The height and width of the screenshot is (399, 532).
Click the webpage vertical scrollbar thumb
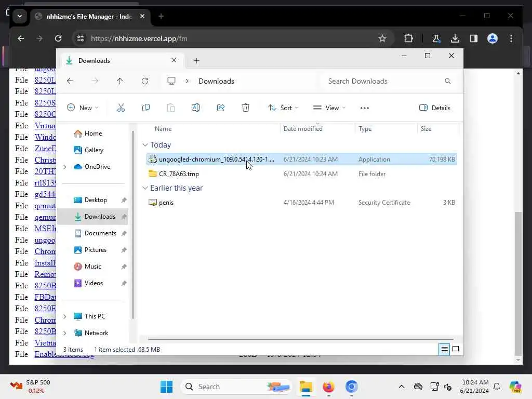518,284
